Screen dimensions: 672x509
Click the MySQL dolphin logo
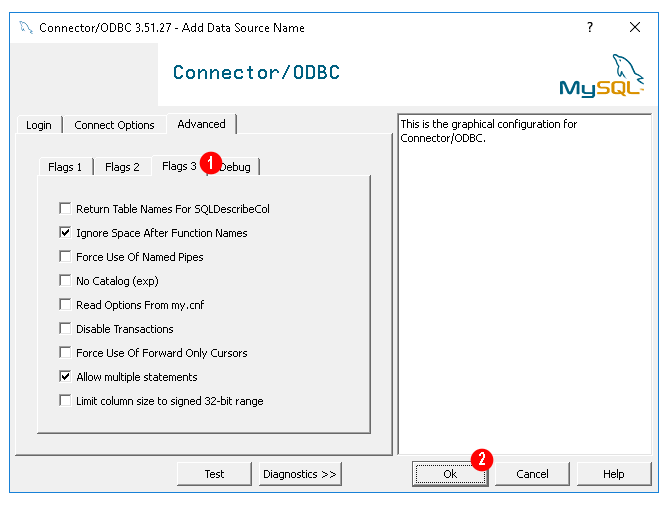(x=602, y=76)
